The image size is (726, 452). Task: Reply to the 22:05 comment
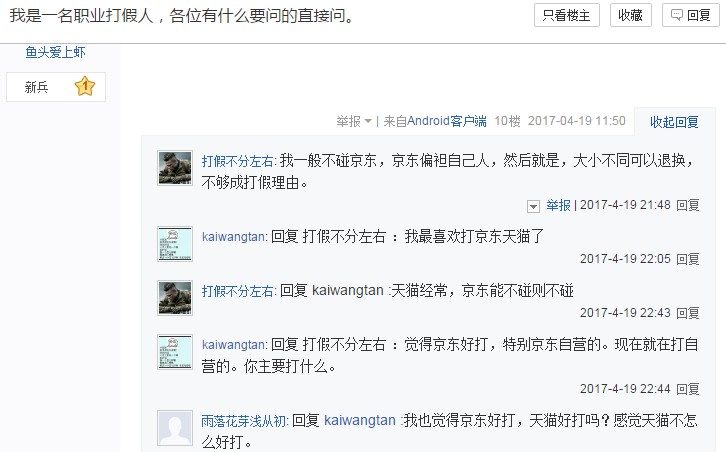click(688, 259)
